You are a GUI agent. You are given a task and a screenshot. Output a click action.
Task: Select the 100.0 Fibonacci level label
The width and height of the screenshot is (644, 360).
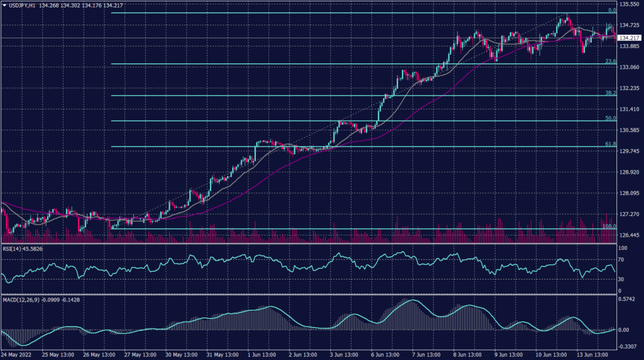click(x=608, y=226)
